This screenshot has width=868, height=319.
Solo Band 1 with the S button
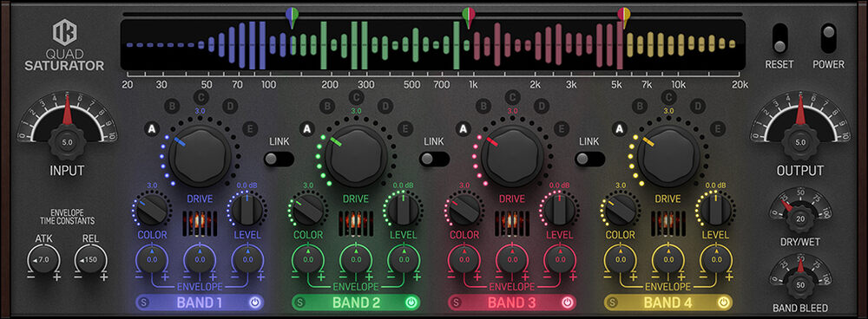(x=144, y=303)
